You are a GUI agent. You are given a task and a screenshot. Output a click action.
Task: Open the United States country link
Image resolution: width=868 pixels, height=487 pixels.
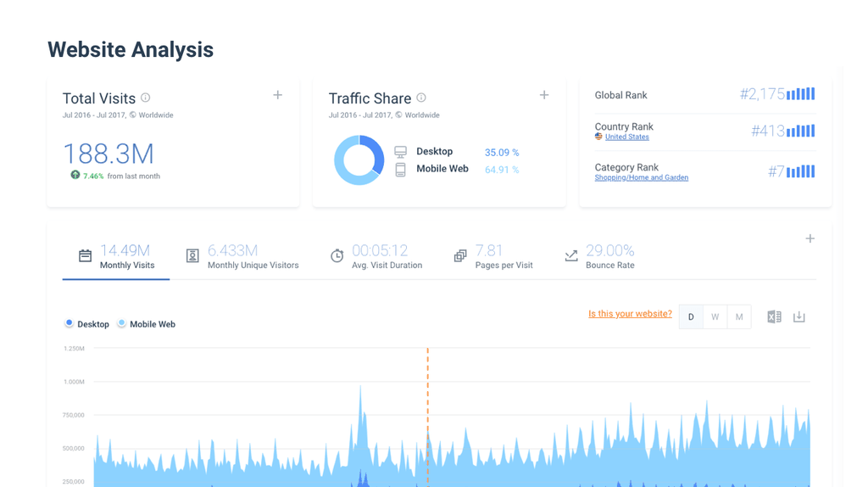pyautogui.click(x=626, y=137)
